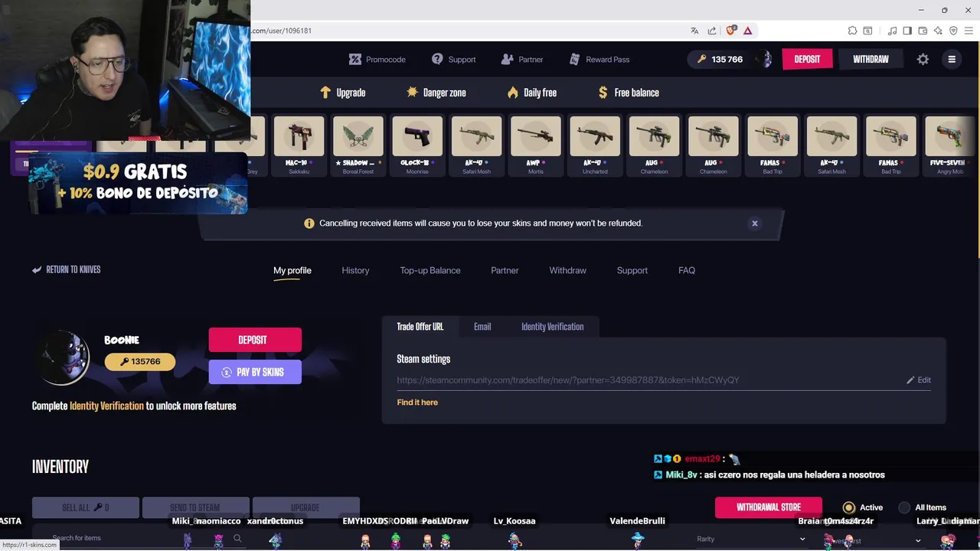Open the Partner link in top navigation
Viewport: 980px width, 551px height.
coord(522,59)
